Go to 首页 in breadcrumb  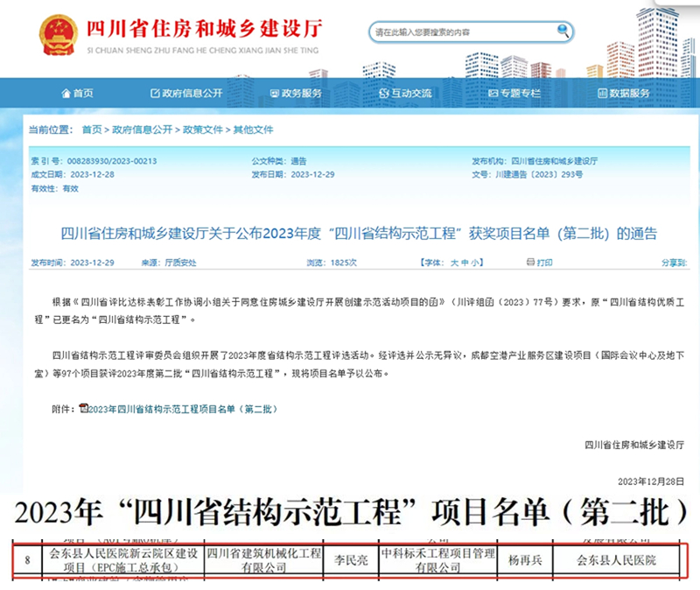[91, 130]
